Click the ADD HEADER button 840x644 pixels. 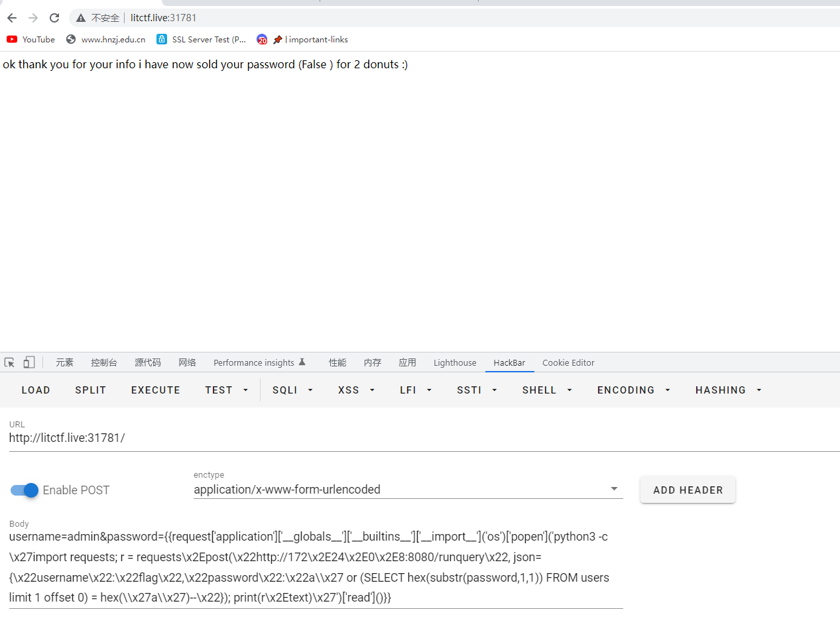pyautogui.click(x=688, y=490)
